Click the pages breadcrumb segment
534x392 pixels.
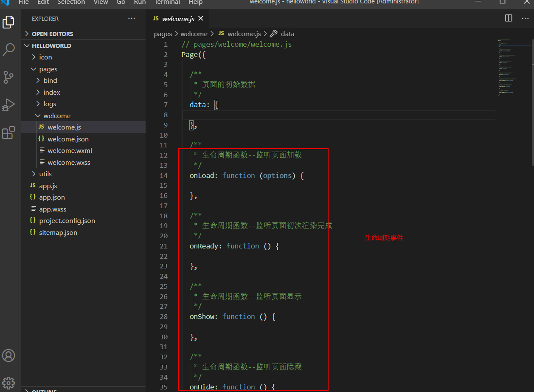163,34
